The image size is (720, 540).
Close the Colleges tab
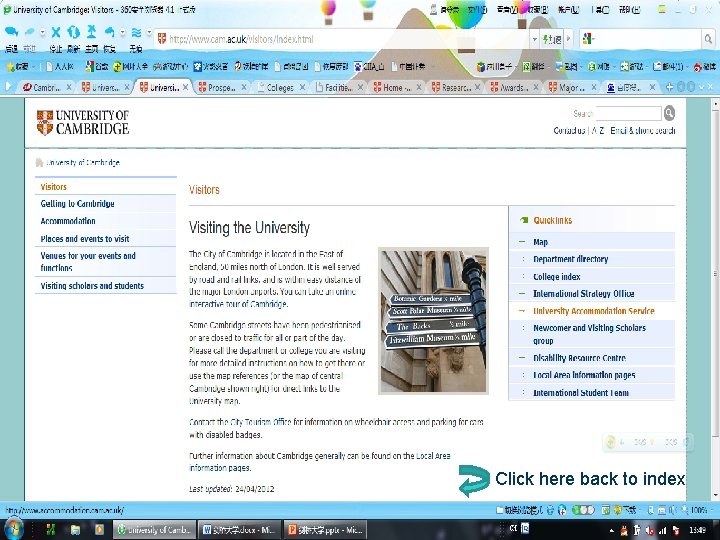[303, 87]
